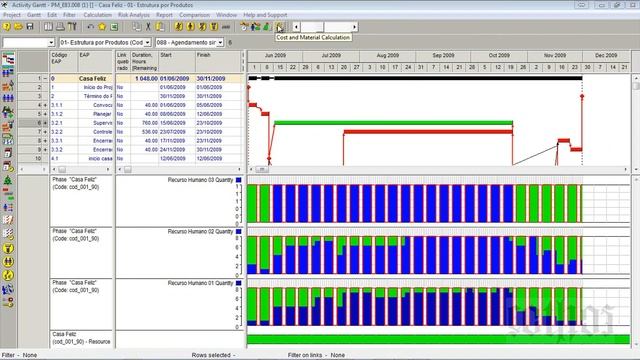Click the Código EAP column header
The width and height of the screenshot is (640, 360).
64,62
